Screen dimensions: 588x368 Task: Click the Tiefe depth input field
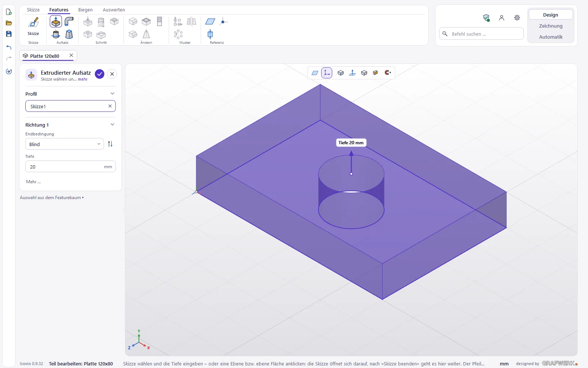(71, 166)
